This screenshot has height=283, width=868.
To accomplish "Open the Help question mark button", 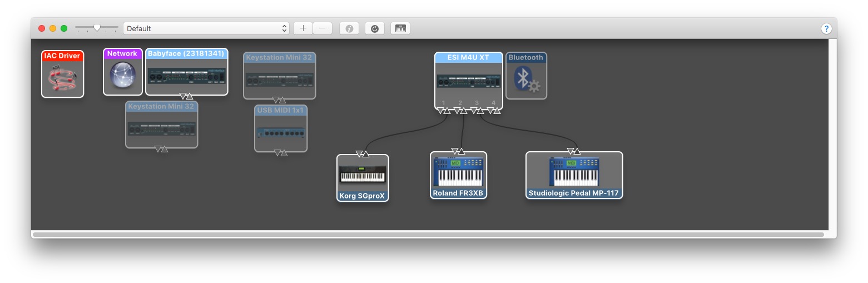I will 826,28.
